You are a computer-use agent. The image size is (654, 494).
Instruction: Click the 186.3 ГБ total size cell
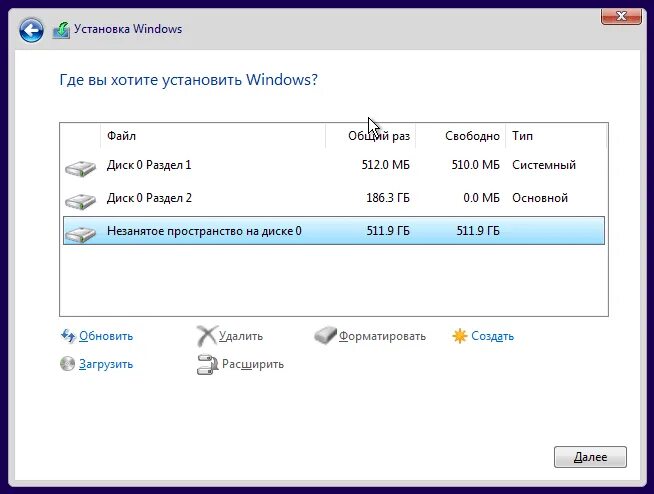click(388, 198)
